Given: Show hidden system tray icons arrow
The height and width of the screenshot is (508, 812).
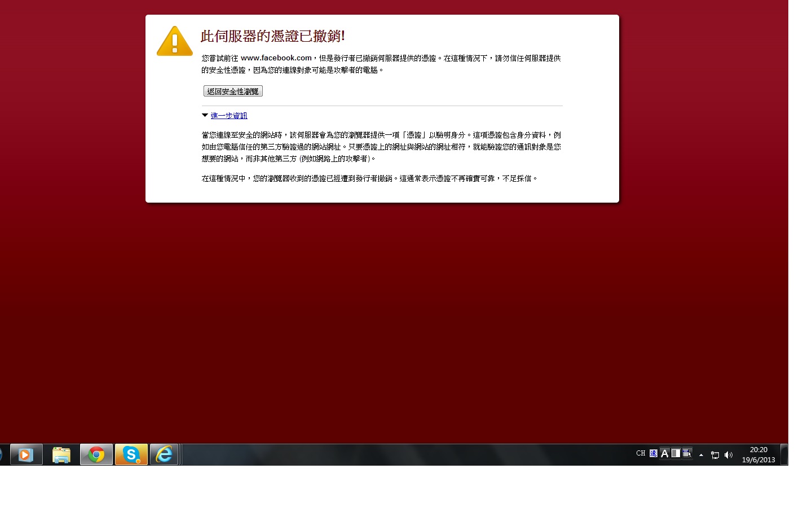Looking at the screenshot, I should [x=701, y=455].
